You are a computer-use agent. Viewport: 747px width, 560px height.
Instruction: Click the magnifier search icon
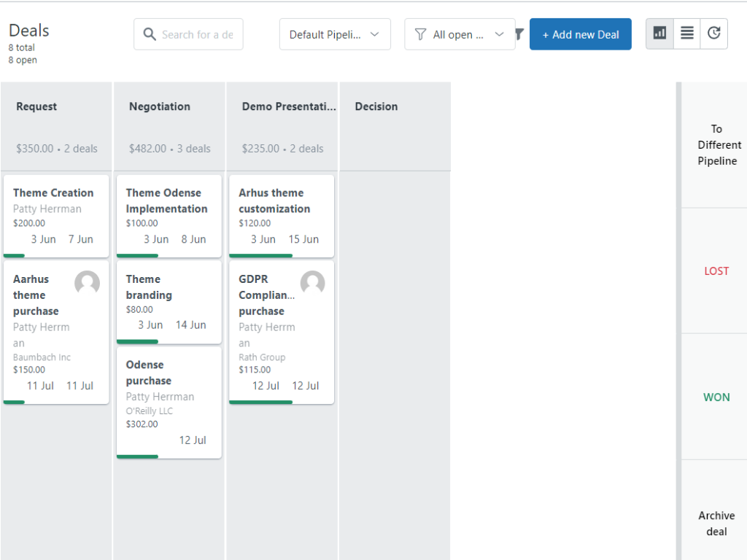point(150,34)
